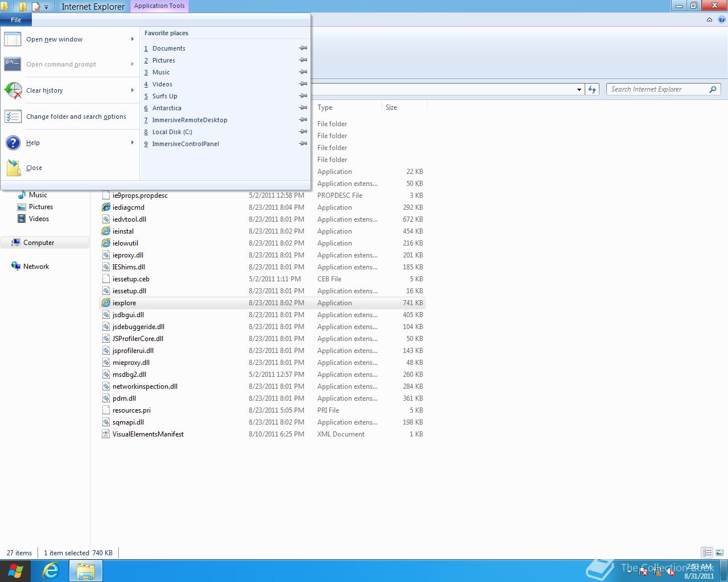Click the blue Help question mark icon in menu
Viewport: 728px width, 582px height.
pos(13,143)
